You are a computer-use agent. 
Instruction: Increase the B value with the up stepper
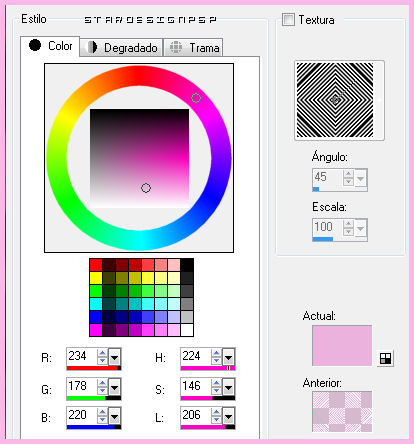click(x=102, y=412)
